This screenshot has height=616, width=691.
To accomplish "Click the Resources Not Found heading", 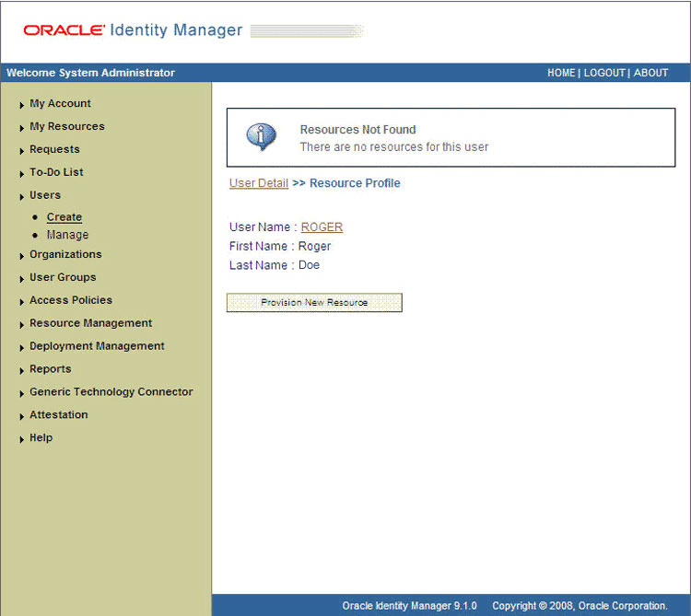I will 357,130.
